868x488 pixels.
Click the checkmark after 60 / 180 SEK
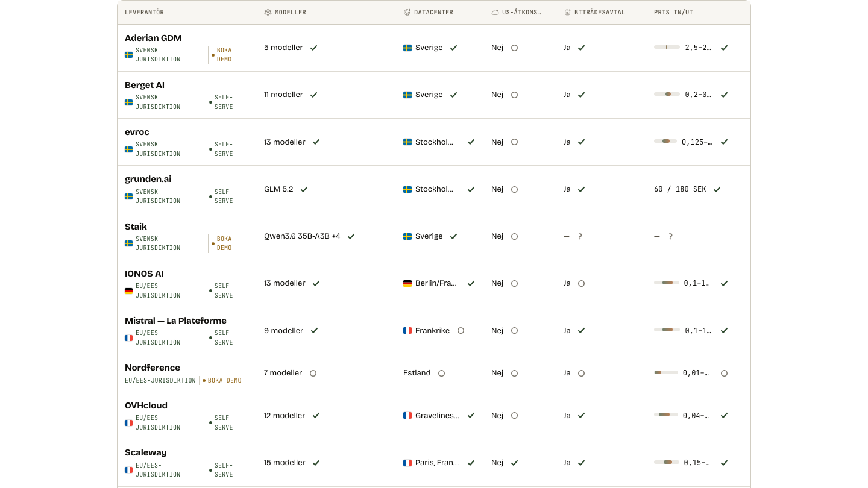(x=717, y=189)
